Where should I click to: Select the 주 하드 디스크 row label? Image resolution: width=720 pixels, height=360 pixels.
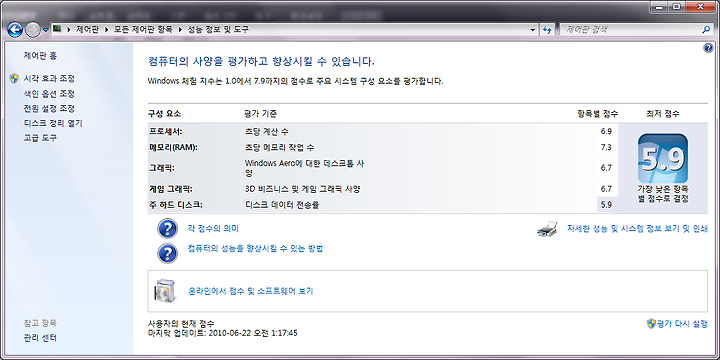(x=175, y=205)
